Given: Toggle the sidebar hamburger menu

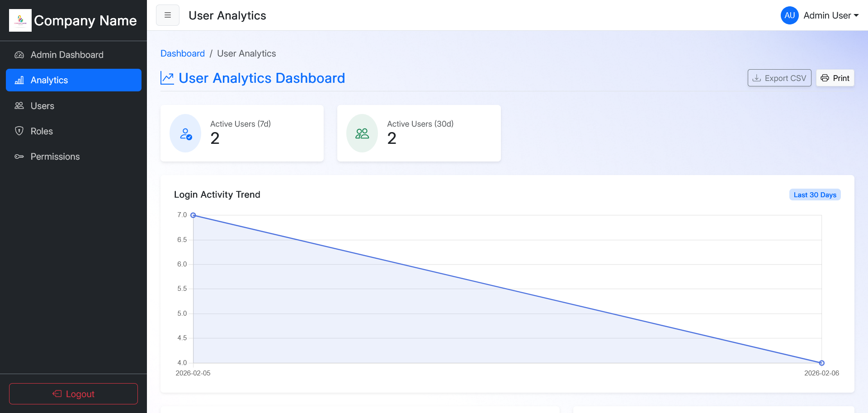Looking at the screenshot, I should [168, 15].
